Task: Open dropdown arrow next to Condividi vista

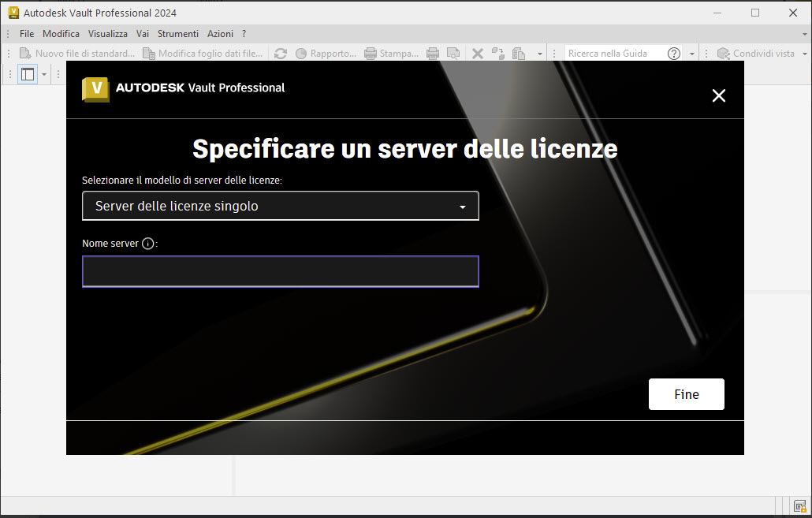Action: click(x=805, y=54)
